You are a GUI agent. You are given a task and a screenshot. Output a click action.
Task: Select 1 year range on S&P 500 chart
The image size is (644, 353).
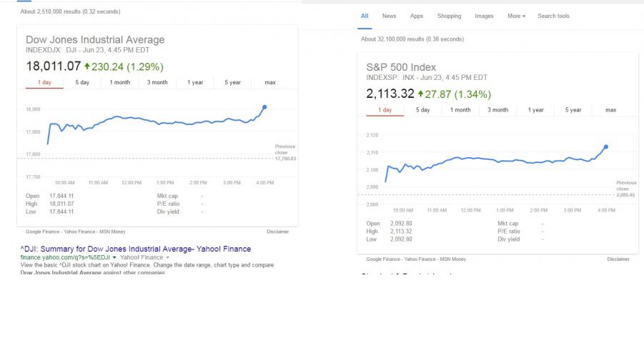click(x=536, y=110)
